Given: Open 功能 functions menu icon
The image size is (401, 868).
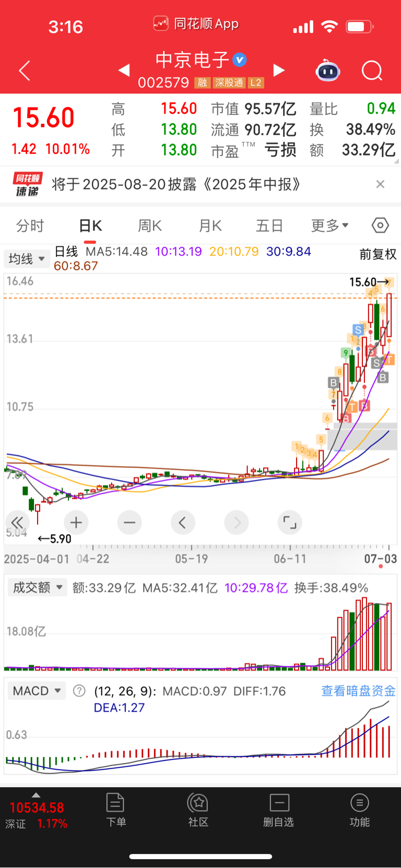Looking at the screenshot, I should tap(360, 810).
